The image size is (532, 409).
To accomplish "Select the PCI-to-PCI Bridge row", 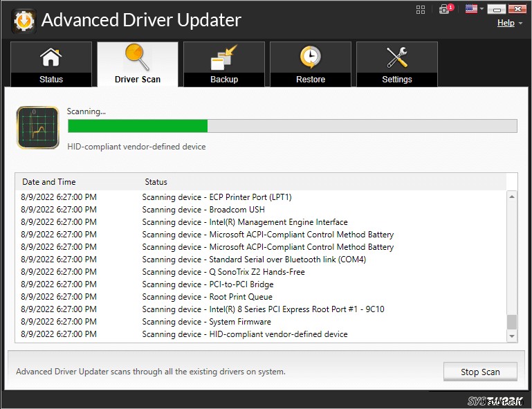I will [x=261, y=284].
